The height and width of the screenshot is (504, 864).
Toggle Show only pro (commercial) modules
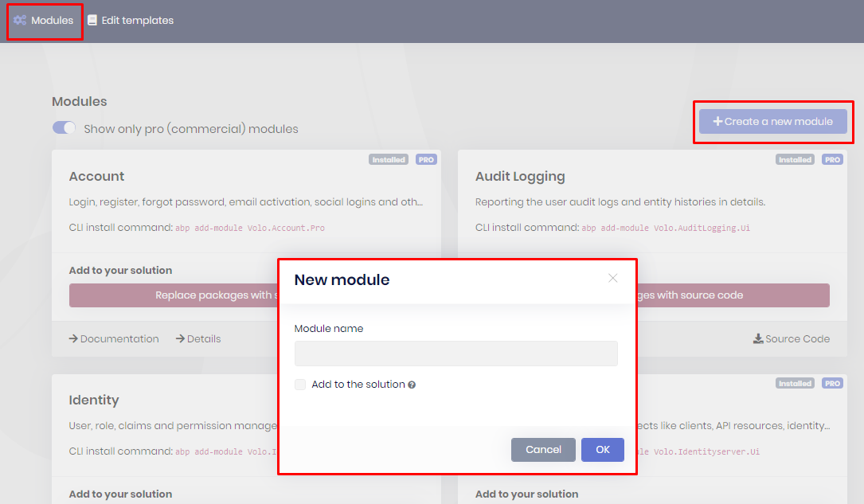click(64, 127)
